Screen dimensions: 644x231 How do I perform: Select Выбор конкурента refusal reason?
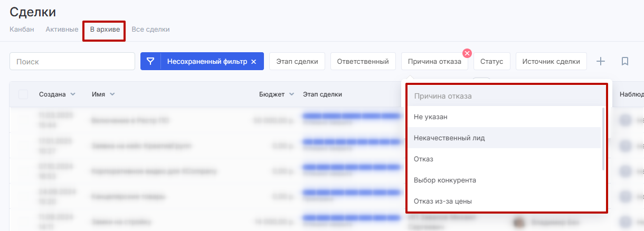pyautogui.click(x=445, y=180)
